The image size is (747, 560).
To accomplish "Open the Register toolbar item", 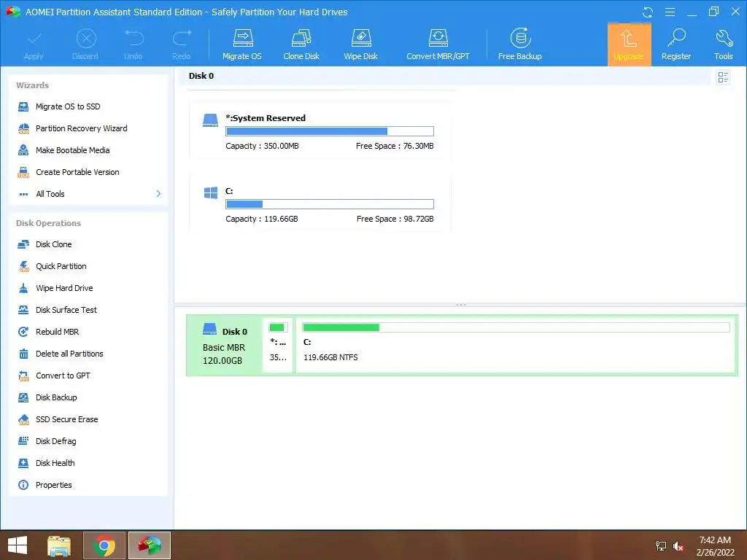I will coord(676,44).
